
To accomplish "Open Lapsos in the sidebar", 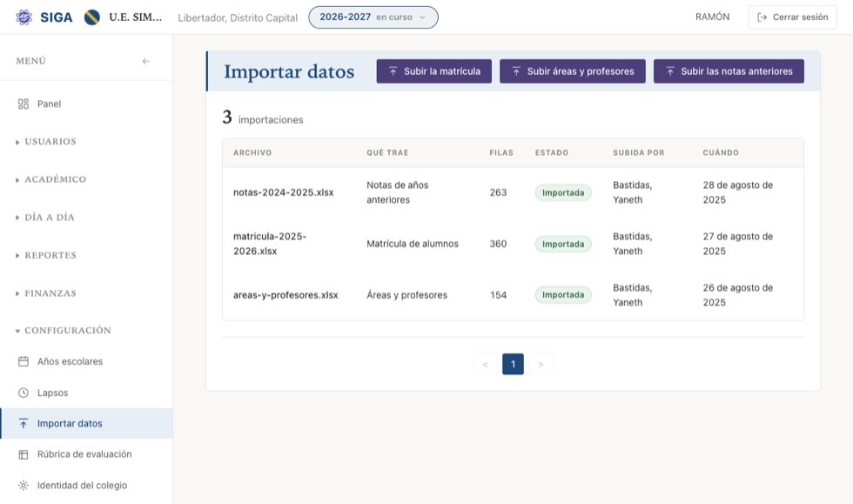I will (x=86, y=393).
